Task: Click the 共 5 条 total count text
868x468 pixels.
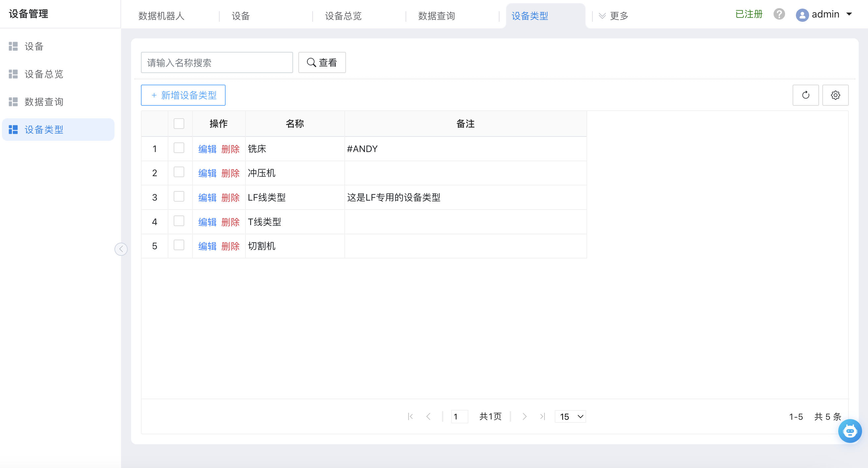Action: point(827,416)
